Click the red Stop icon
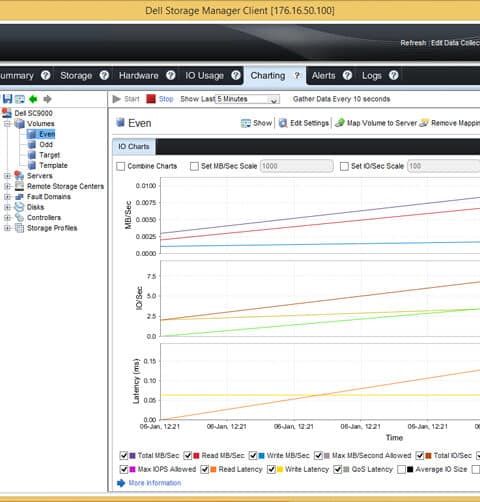 click(151, 99)
